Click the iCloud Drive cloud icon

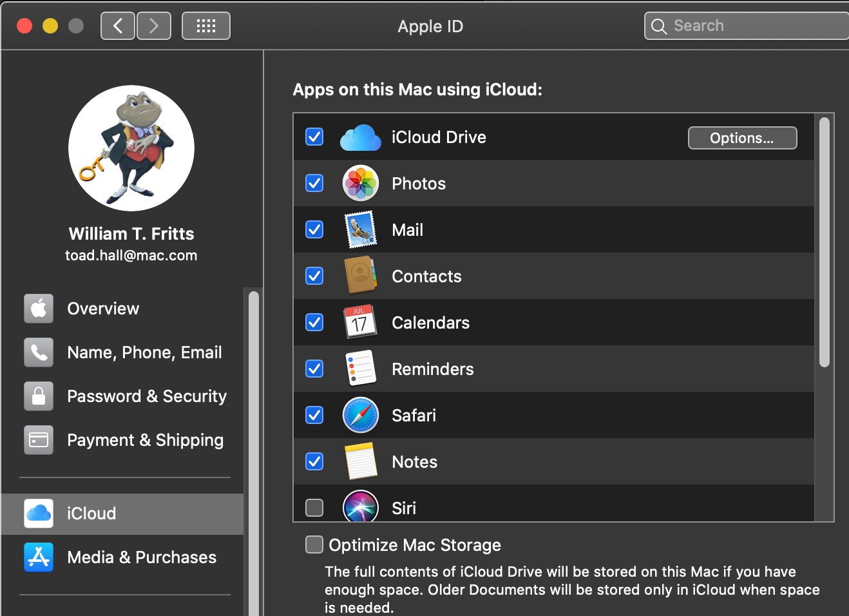360,137
